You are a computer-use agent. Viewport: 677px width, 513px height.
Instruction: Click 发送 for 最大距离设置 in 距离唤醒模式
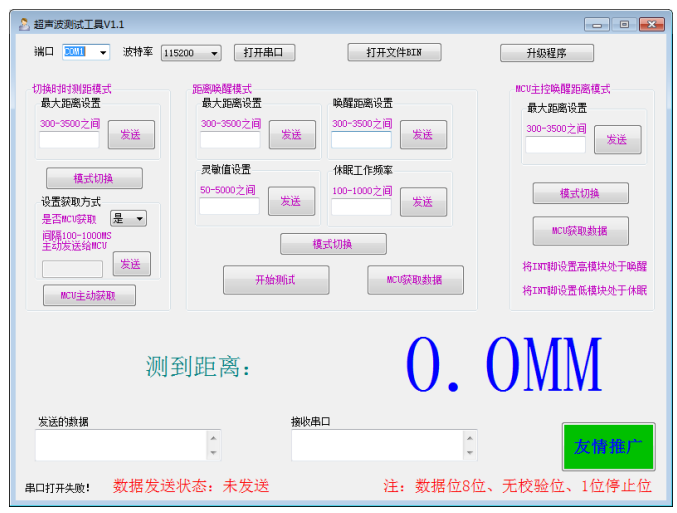(292, 135)
